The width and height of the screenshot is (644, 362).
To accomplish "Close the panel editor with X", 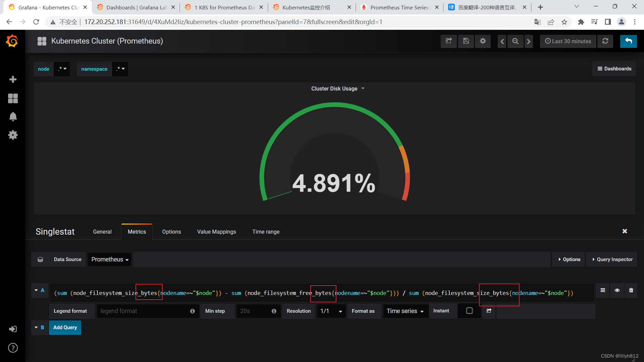I will pyautogui.click(x=625, y=231).
